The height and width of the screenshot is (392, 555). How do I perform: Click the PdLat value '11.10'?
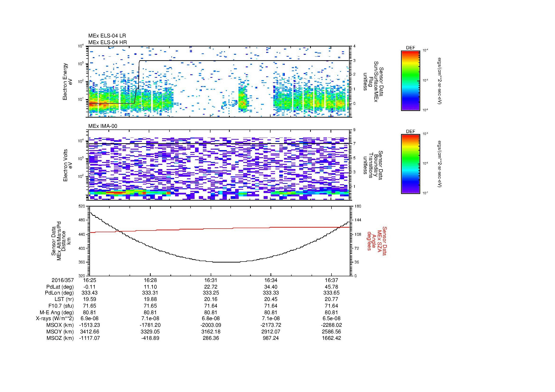150,287
